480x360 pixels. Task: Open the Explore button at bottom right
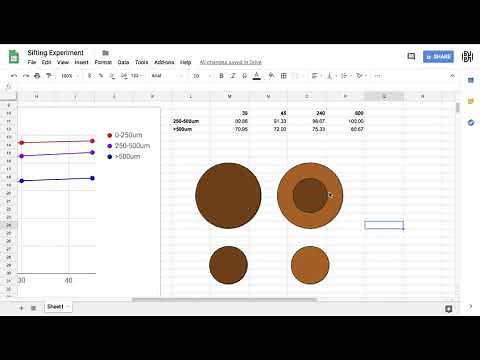pos(449,309)
